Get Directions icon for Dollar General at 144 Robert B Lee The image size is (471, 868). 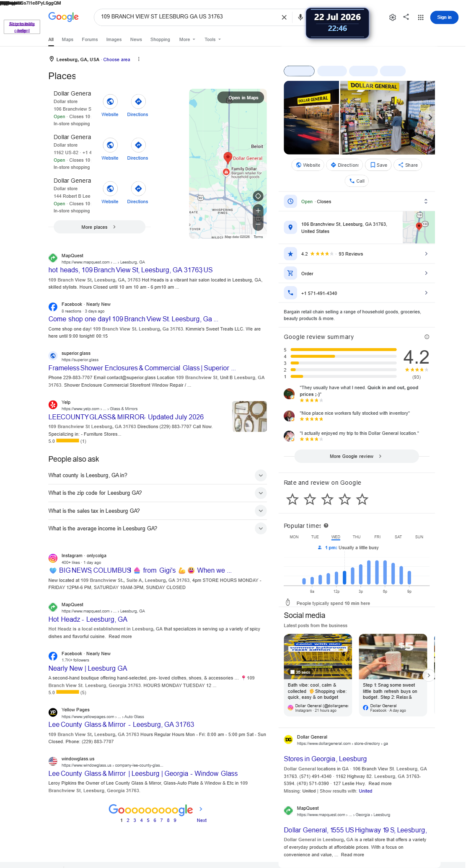coord(138,189)
